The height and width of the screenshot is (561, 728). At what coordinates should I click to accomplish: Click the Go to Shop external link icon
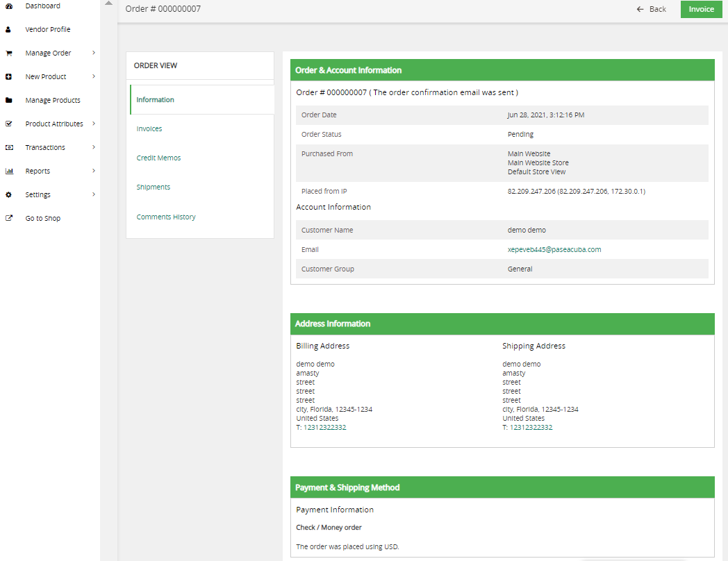tap(9, 219)
